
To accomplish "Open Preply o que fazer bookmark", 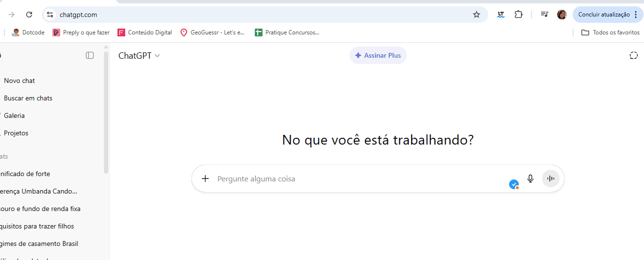I will (81, 32).
